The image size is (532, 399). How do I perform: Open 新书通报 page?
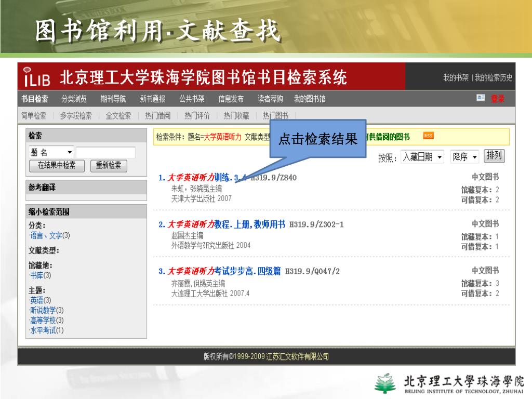pos(153,99)
